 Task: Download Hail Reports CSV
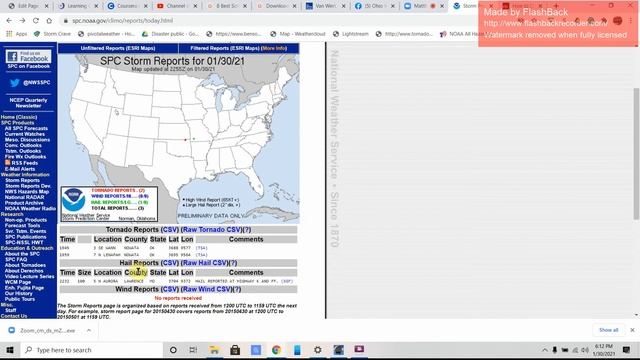coord(170,263)
